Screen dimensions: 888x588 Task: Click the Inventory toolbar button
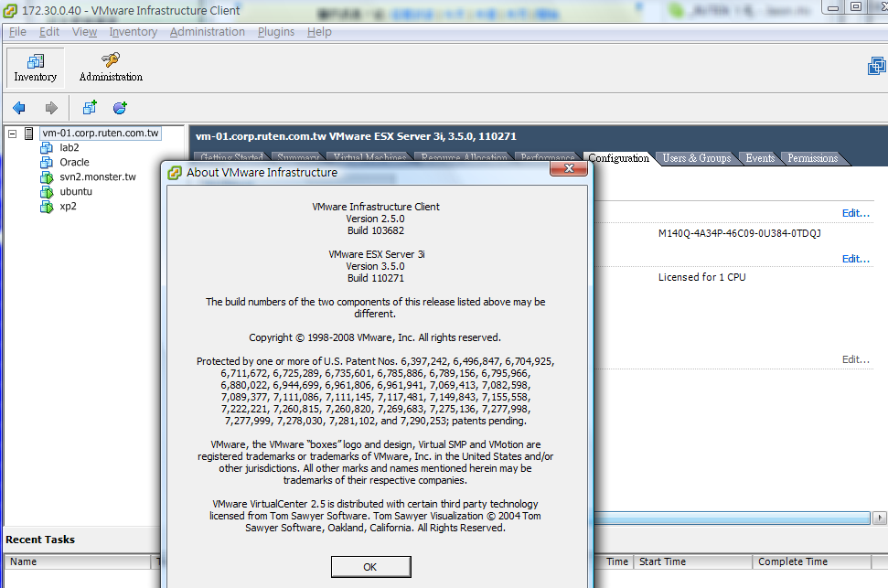[35, 68]
